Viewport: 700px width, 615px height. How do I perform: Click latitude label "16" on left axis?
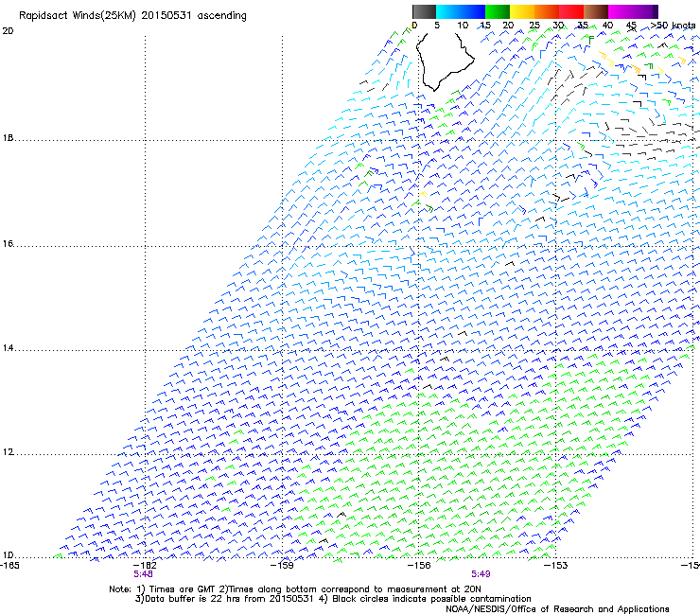click(8, 244)
